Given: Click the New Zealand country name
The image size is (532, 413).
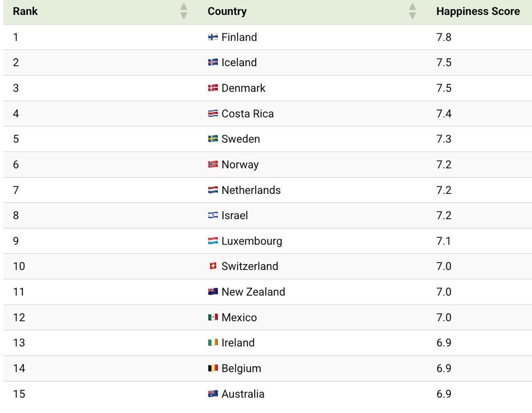Looking at the screenshot, I should tap(253, 292).
